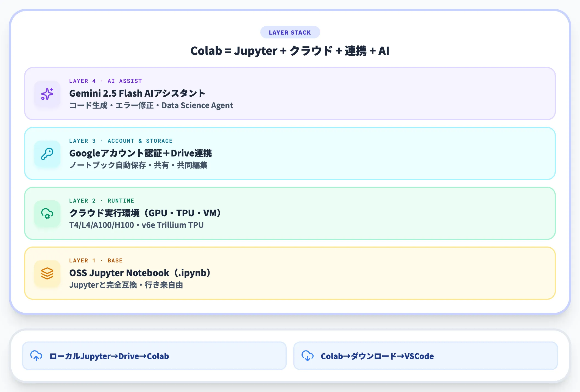Select the Gemini 2.5 Flash AIアシスタント heading

[137, 93]
